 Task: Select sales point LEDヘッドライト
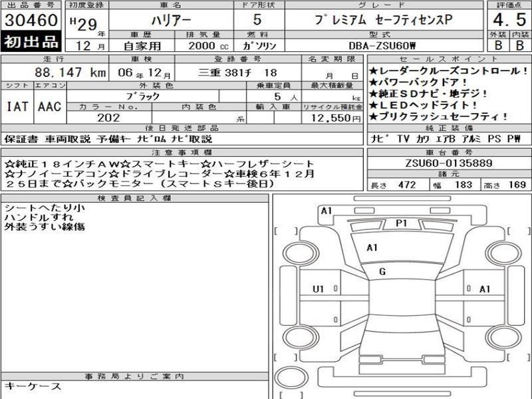(423, 105)
